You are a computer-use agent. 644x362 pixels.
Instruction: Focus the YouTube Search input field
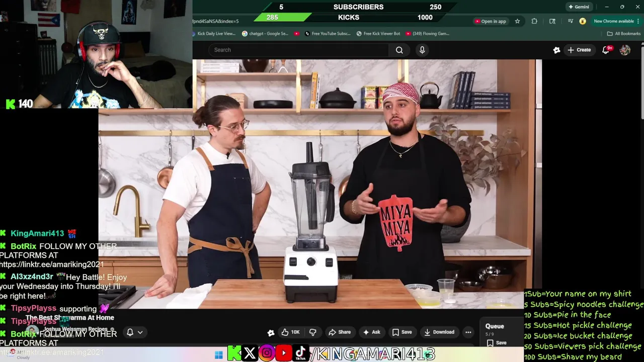298,50
